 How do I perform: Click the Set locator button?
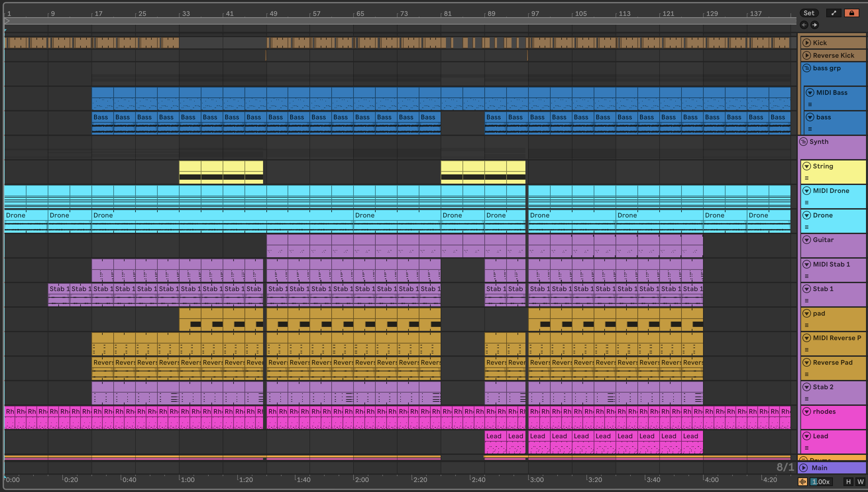809,13
